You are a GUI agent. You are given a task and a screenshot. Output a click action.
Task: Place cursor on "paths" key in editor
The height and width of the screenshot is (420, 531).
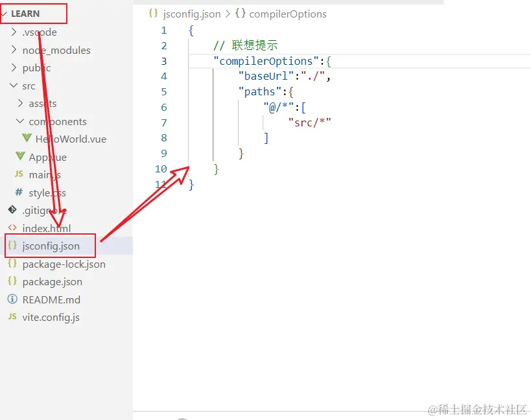click(x=260, y=92)
